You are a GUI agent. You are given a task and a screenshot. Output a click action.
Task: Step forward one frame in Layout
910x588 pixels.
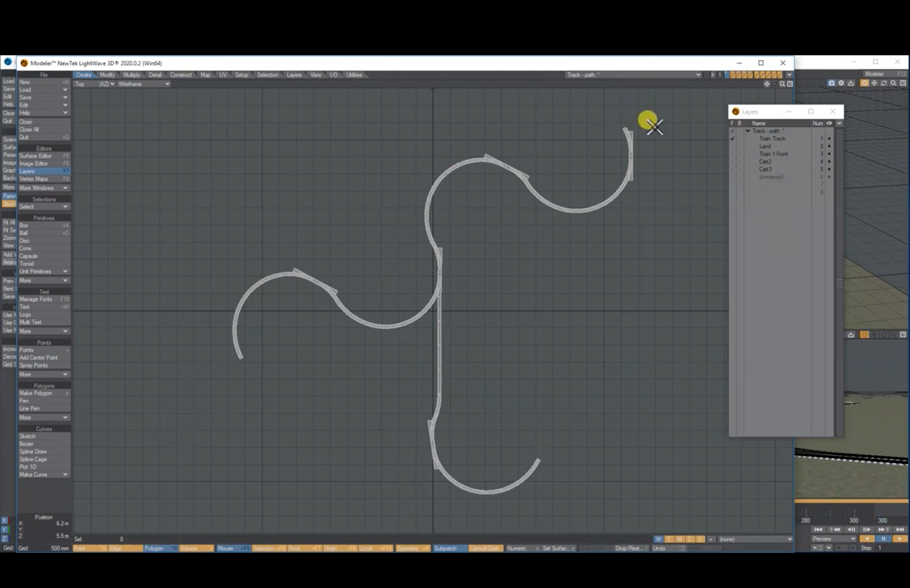point(867,530)
